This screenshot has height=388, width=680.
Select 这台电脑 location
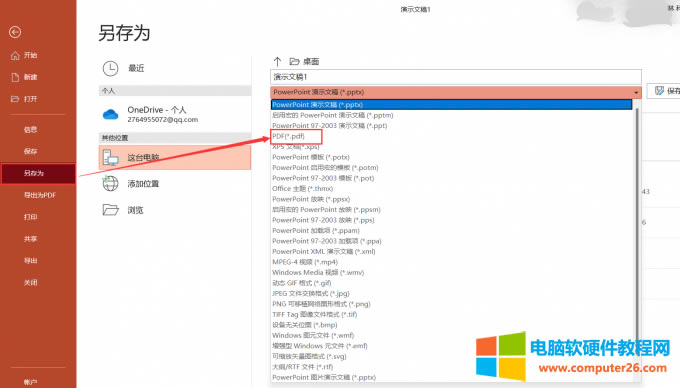[175, 157]
